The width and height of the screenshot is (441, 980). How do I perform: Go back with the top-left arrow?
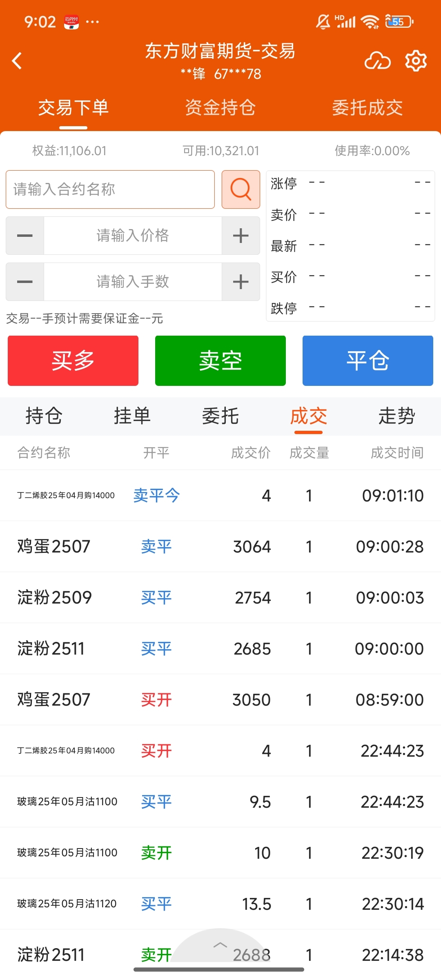(x=17, y=61)
